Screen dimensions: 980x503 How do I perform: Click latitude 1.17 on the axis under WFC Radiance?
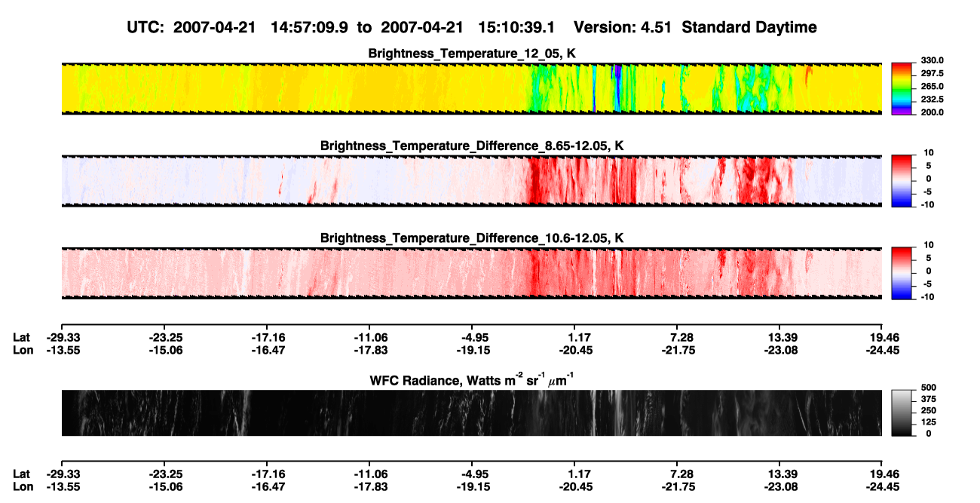coord(577,474)
